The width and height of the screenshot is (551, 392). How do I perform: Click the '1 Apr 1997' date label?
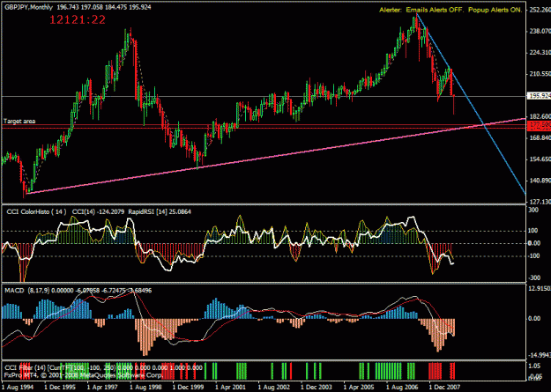point(102,387)
